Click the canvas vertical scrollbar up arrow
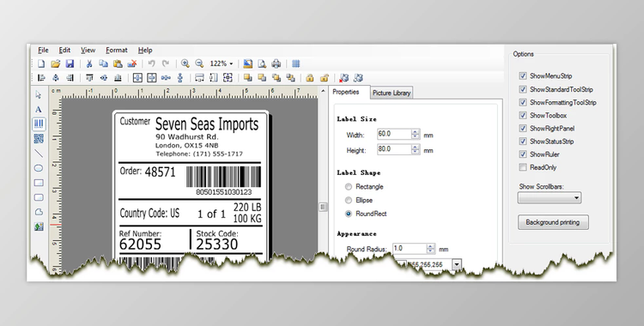The height and width of the screenshot is (326, 644). coord(323,91)
